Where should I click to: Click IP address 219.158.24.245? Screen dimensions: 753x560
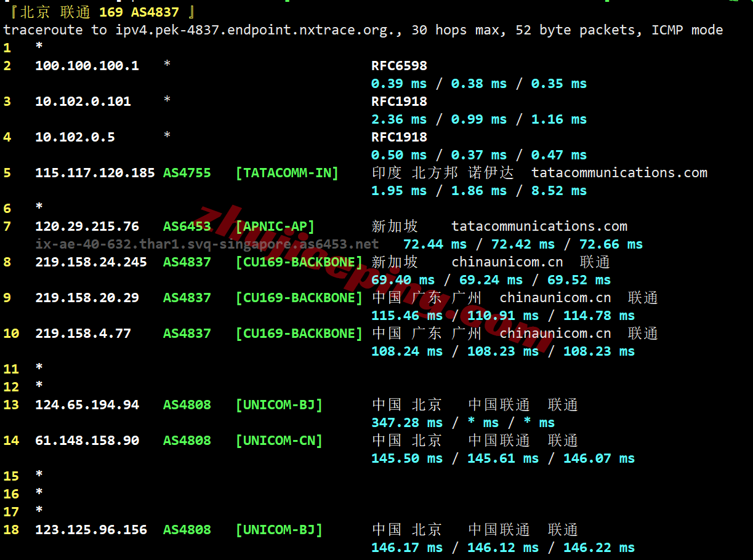[91, 262]
